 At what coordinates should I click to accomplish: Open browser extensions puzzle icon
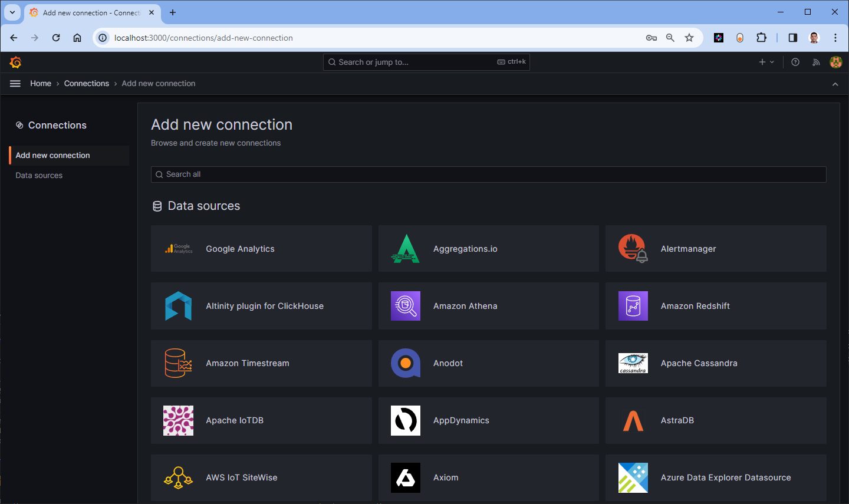761,38
